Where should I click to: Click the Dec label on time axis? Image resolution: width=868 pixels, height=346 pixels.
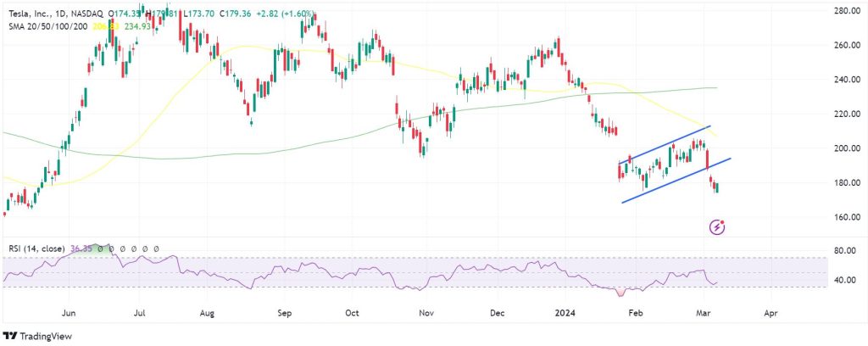tap(498, 313)
